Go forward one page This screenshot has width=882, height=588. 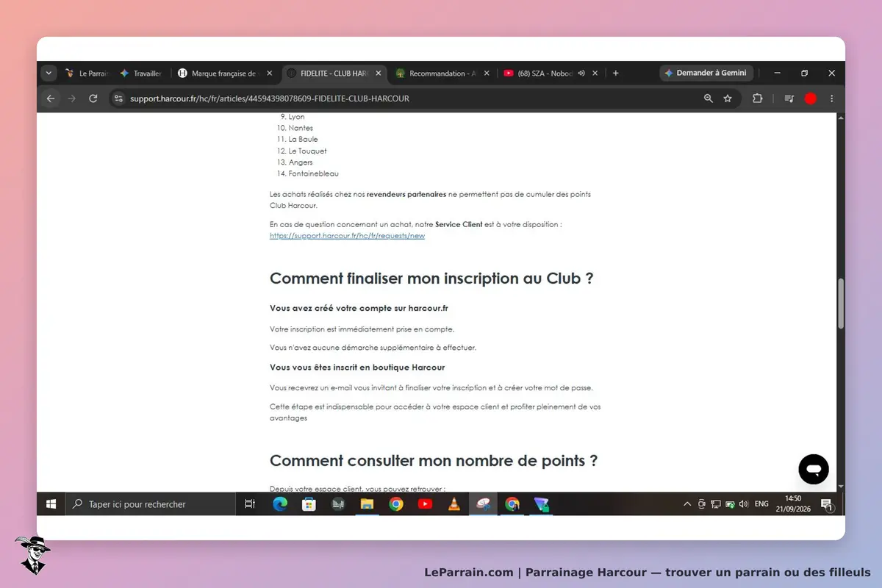[x=72, y=98]
